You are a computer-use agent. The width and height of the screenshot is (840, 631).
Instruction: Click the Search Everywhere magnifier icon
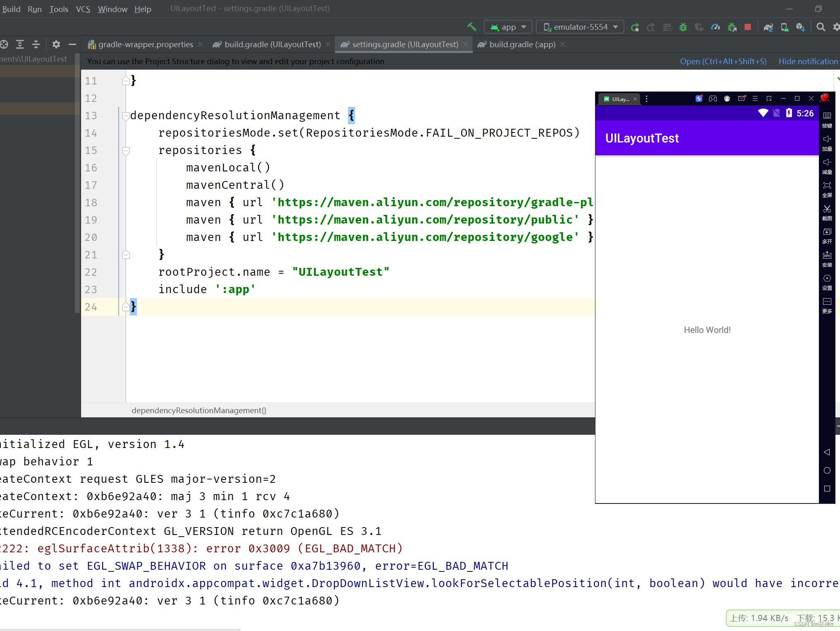click(x=821, y=27)
